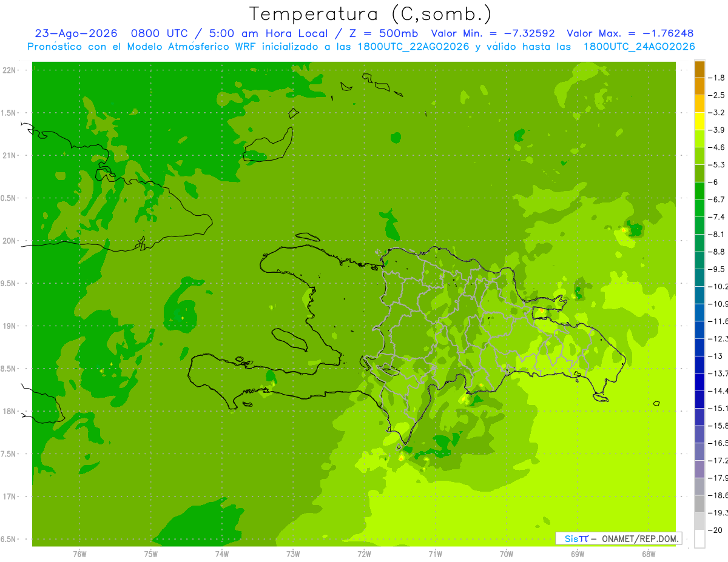The height and width of the screenshot is (562, 728).
Task: Select the 70W longitude label
Action: (x=507, y=554)
